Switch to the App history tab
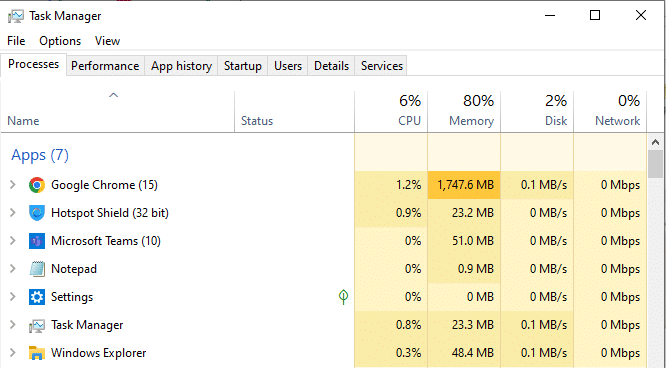666x368 pixels. coord(181,66)
